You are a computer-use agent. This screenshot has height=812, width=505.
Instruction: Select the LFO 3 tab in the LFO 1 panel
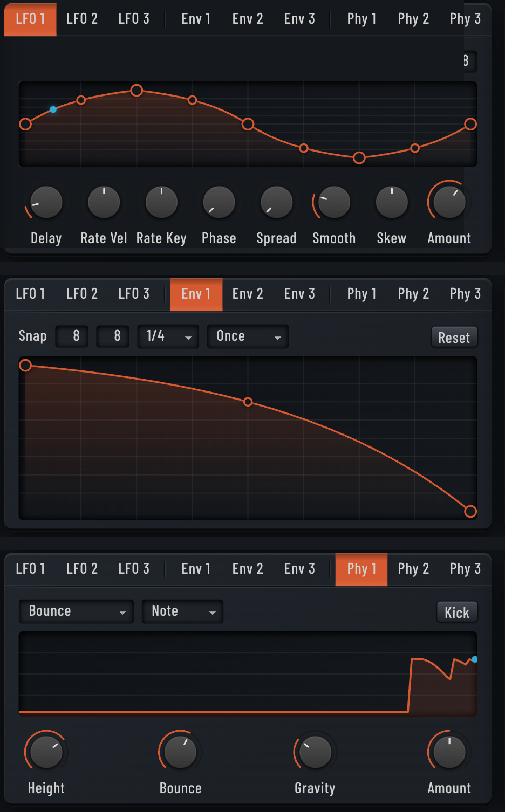[134, 19]
